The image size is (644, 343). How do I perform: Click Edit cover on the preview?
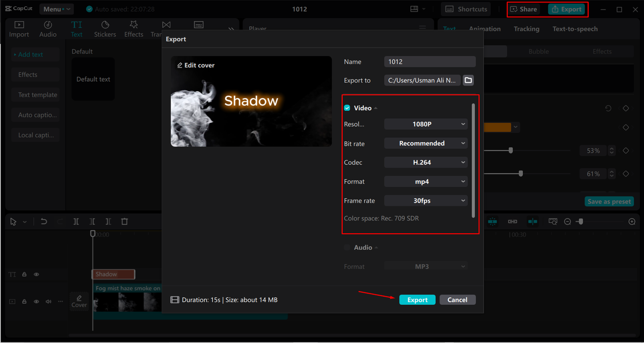[x=196, y=65]
